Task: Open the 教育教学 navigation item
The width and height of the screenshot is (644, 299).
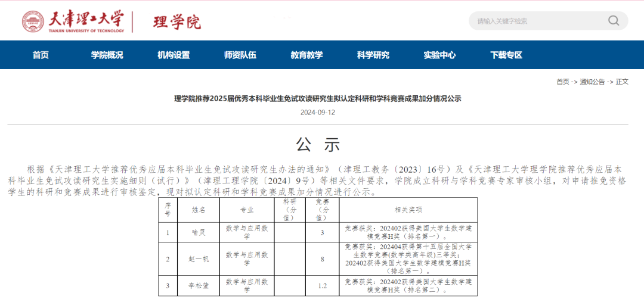Action: [307, 55]
